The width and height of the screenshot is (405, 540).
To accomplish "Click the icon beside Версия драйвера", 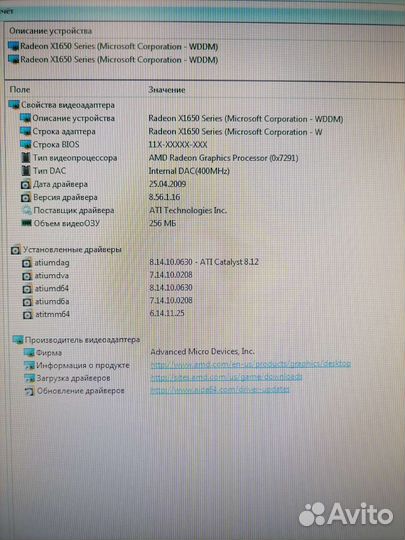I will tap(26, 198).
